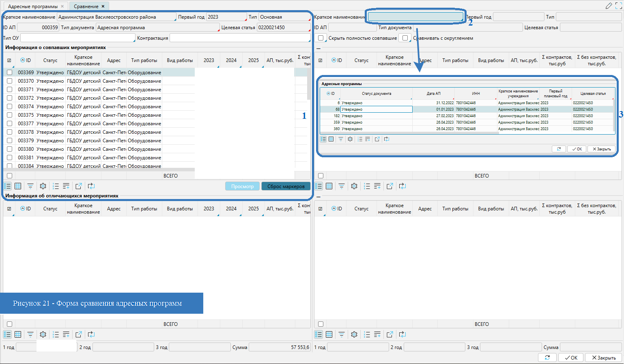Click the 'Просмотр' button
The width and height of the screenshot is (624, 364).
coord(243,186)
